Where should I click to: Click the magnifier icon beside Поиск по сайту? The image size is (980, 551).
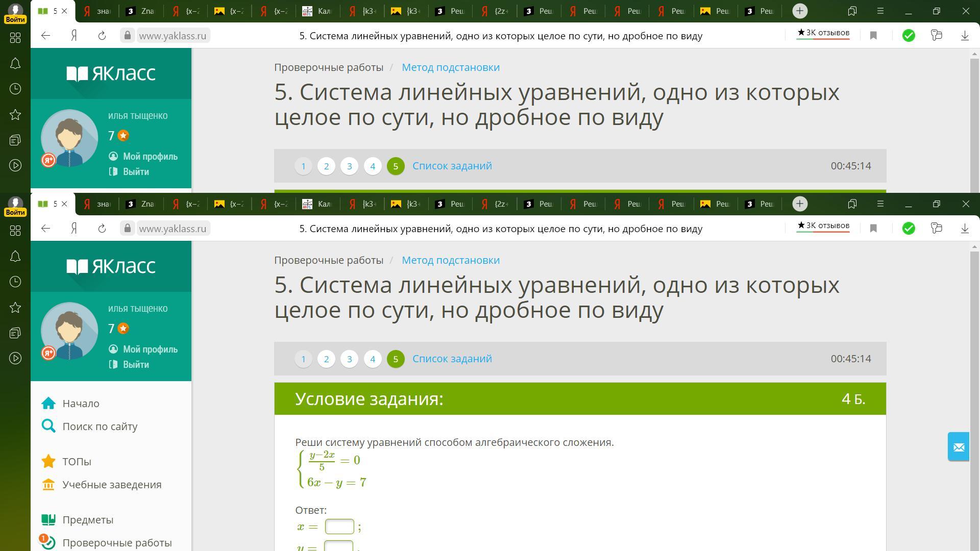click(x=48, y=426)
